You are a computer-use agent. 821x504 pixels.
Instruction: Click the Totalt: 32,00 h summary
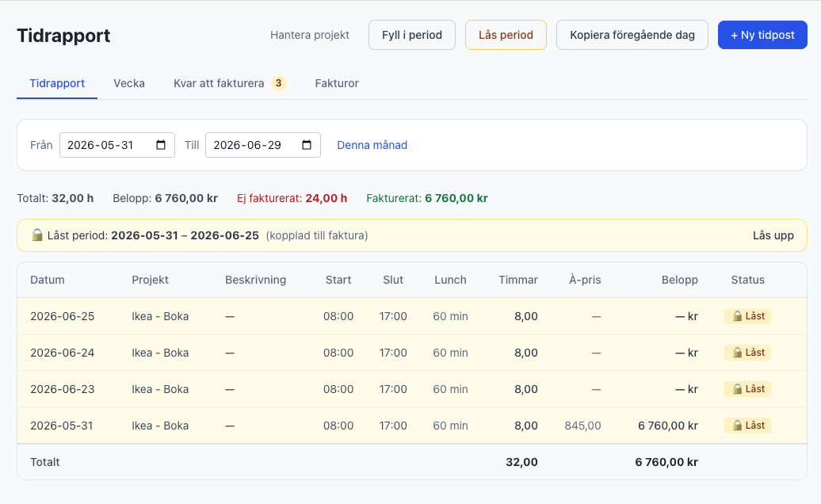pos(55,198)
